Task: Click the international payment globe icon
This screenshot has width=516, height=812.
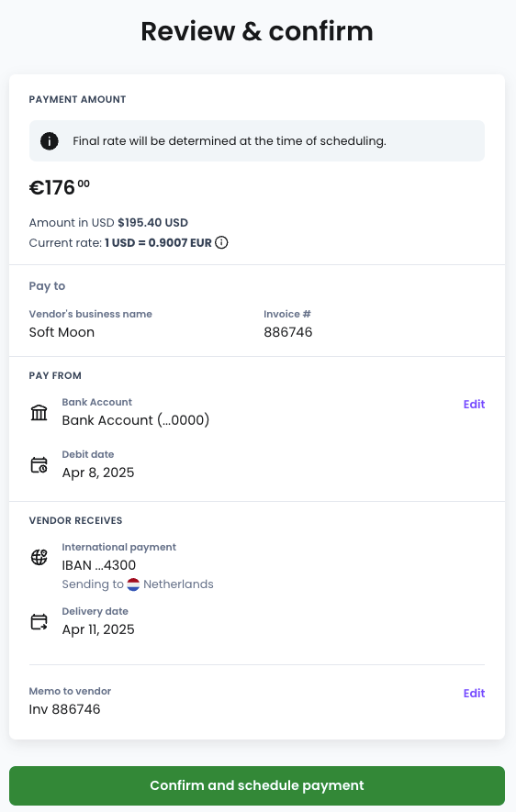Action: pos(39,557)
